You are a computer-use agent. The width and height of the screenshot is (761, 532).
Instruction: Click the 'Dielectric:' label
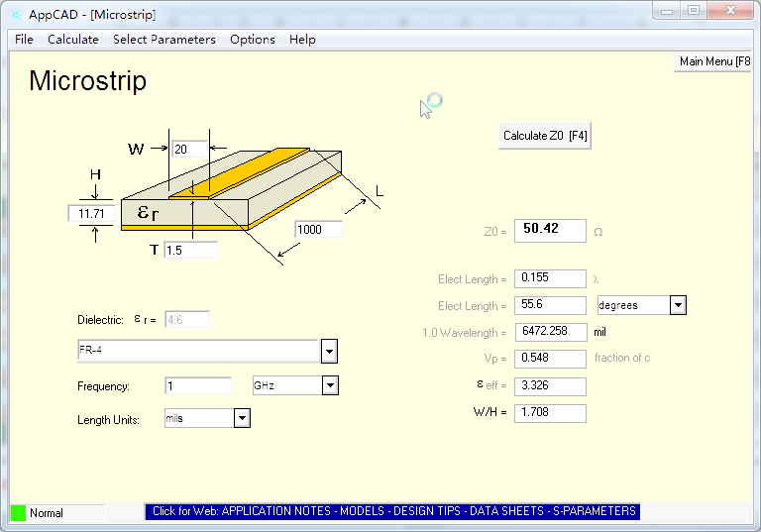100,320
